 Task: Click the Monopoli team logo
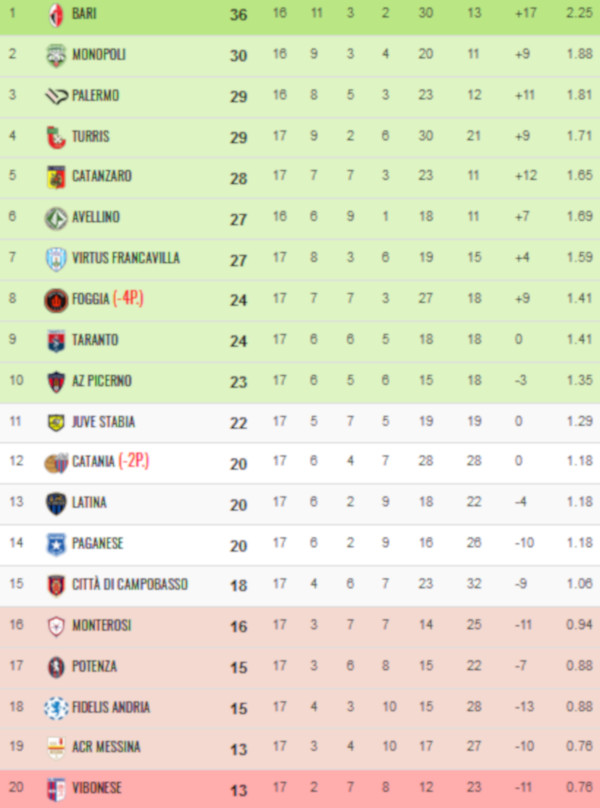tap(56, 55)
